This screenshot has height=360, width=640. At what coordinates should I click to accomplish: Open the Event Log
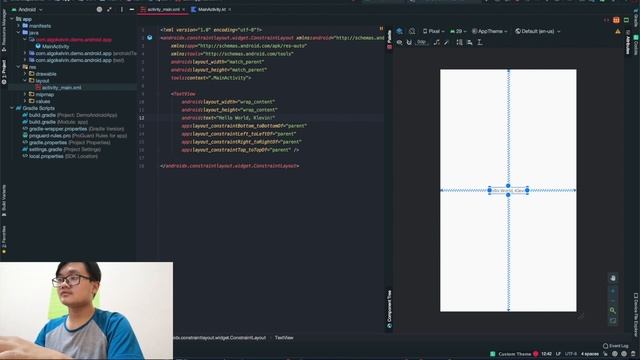pos(616,346)
